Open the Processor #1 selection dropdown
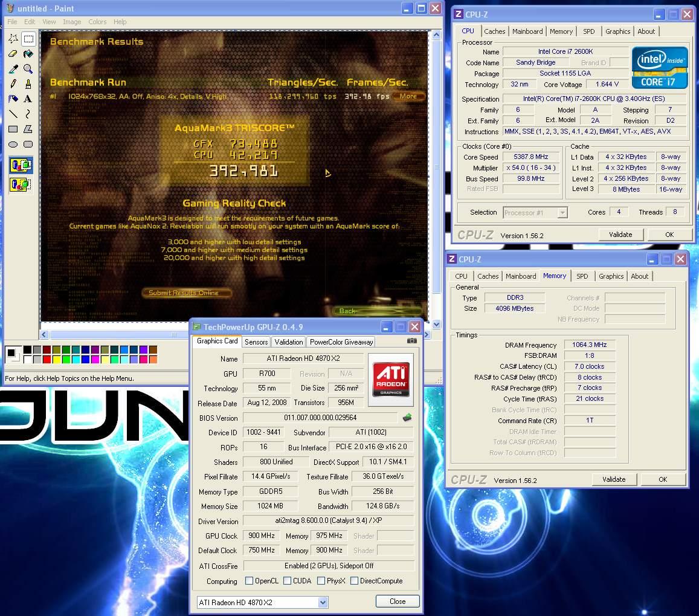This screenshot has width=699, height=616. pyautogui.click(x=562, y=213)
